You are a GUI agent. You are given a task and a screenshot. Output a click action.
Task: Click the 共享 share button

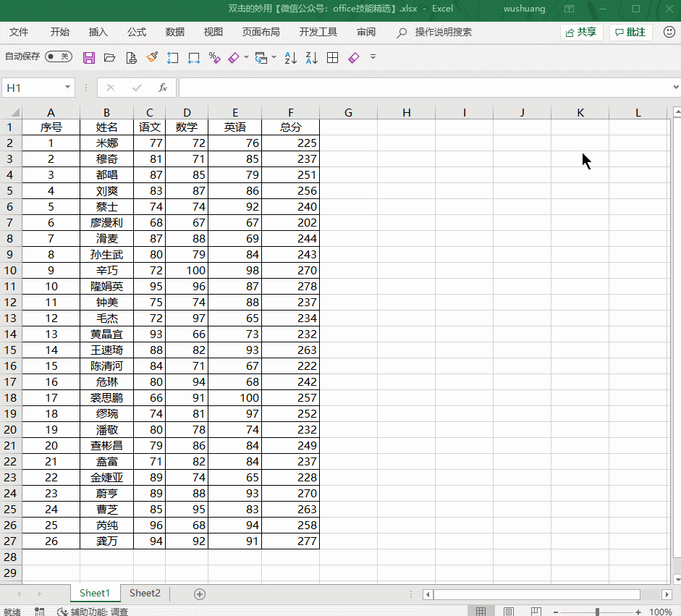coord(581,32)
